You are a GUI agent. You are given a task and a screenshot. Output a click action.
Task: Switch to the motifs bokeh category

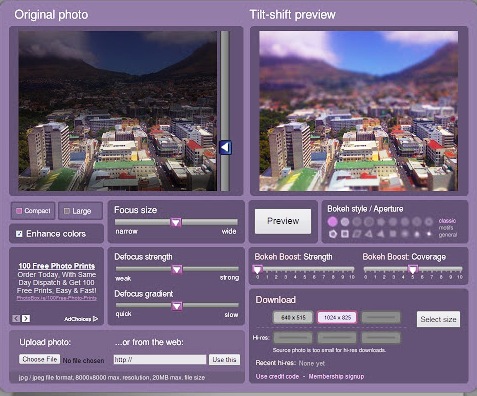446,228
